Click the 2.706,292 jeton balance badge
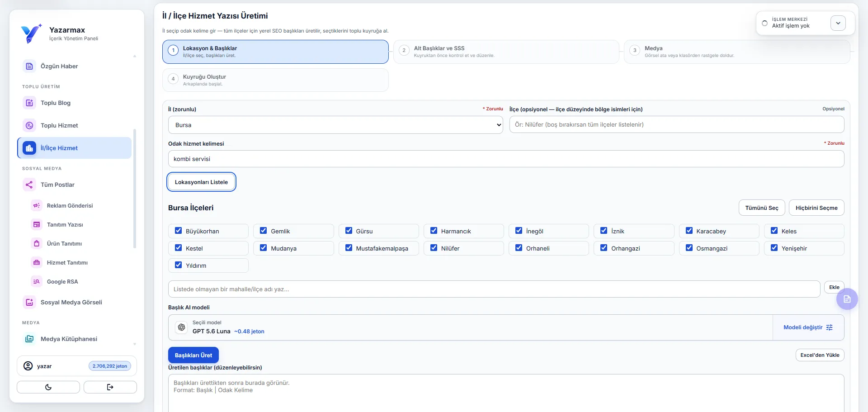This screenshot has width=868, height=412. (x=110, y=366)
